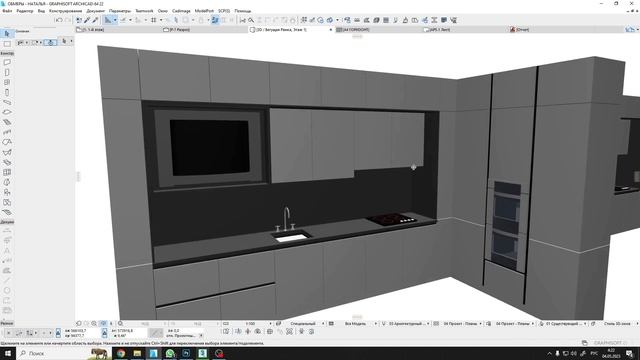Select the Text tool
Image resolution: width=640 pixels, height=360 pixels.
(x=7, y=251)
